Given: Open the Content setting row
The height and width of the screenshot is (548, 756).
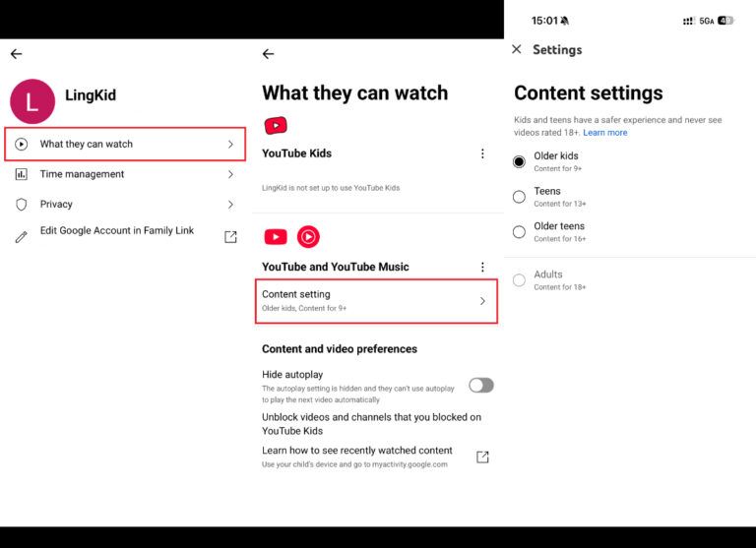Looking at the screenshot, I should 376,301.
